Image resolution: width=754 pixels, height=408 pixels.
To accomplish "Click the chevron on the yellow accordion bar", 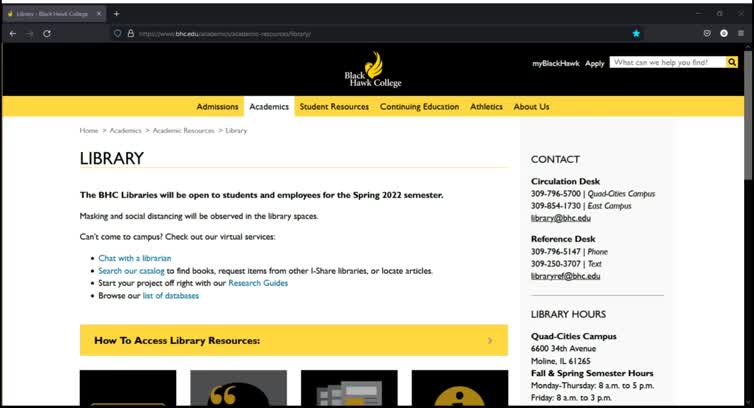I will (490, 341).
